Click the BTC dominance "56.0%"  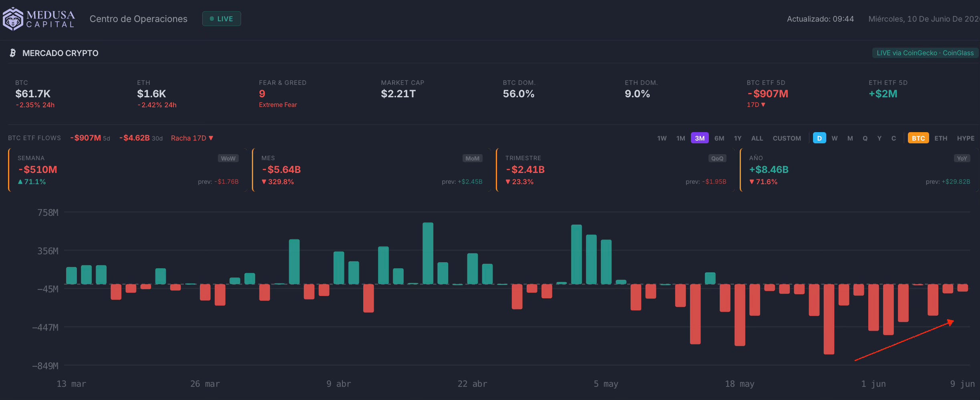click(519, 94)
